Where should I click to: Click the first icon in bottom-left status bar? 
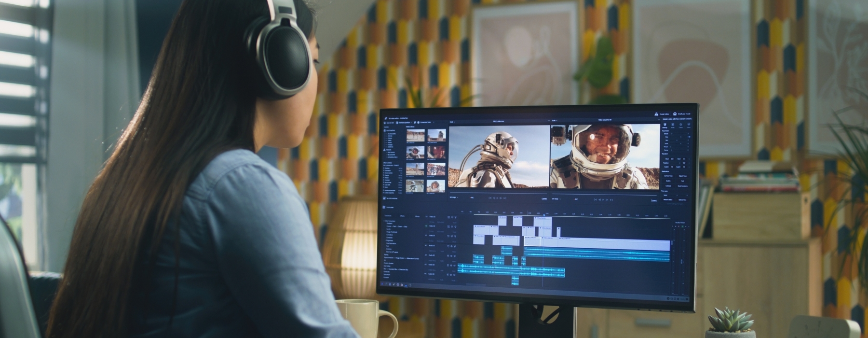tap(382, 283)
